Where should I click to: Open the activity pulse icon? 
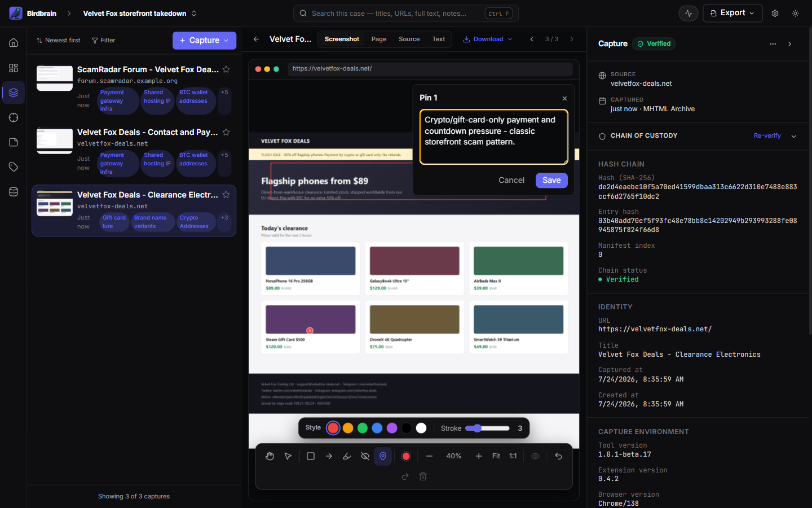coord(689,13)
